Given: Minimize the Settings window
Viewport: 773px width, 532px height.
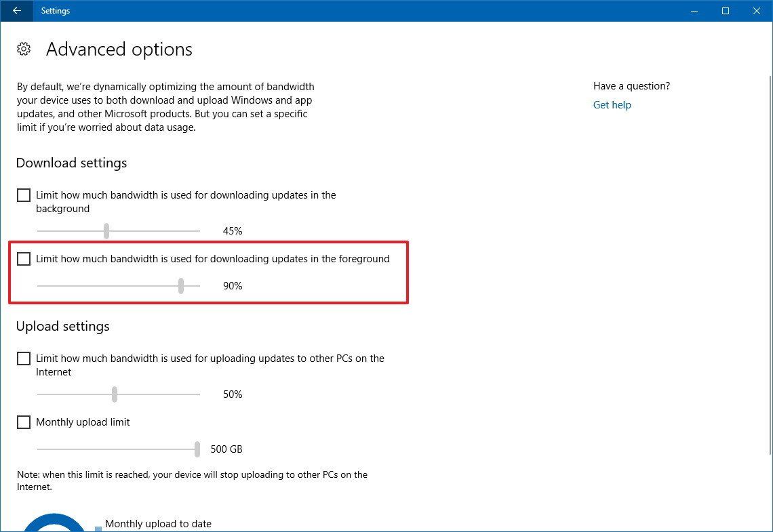Looking at the screenshot, I should coord(694,11).
